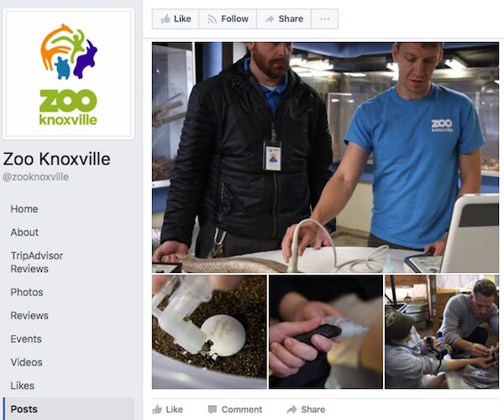View Events in the sidebar
The image size is (504, 420).
[26, 339]
